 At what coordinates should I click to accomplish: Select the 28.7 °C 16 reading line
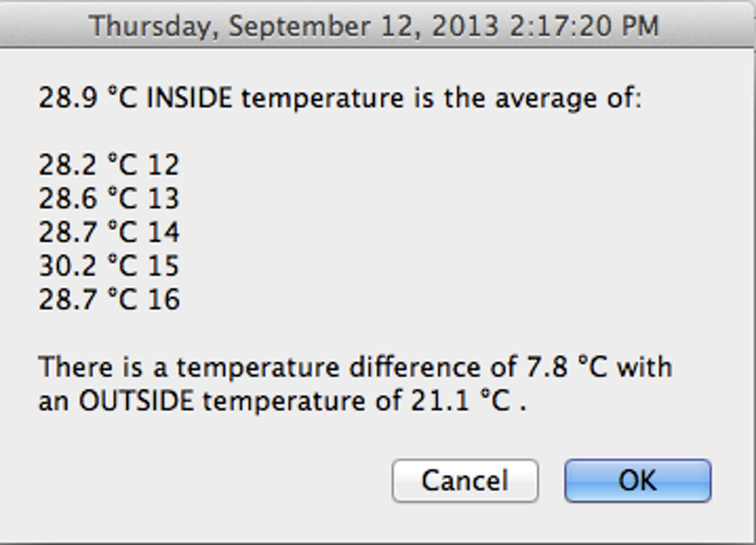pyautogui.click(x=108, y=300)
